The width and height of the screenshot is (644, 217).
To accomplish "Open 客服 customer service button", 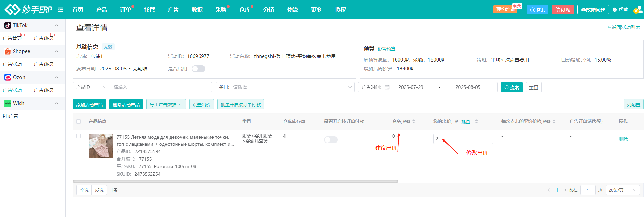I will pos(537,10).
